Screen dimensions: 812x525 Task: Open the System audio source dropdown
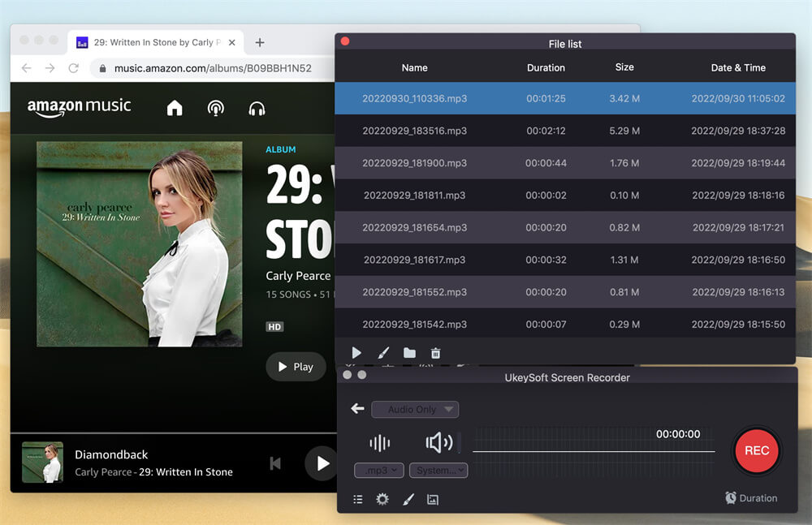click(438, 470)
